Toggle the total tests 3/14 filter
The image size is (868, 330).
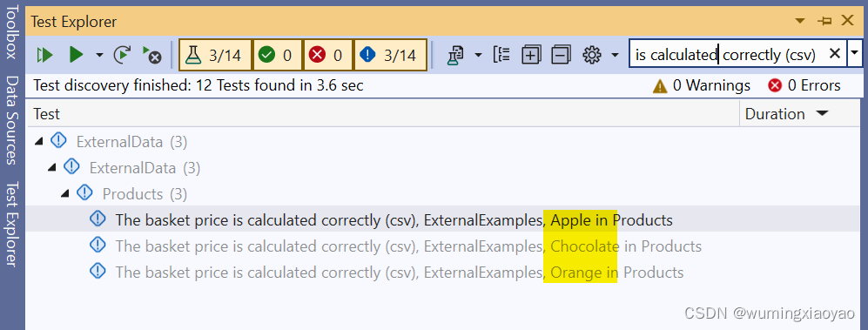215,55
